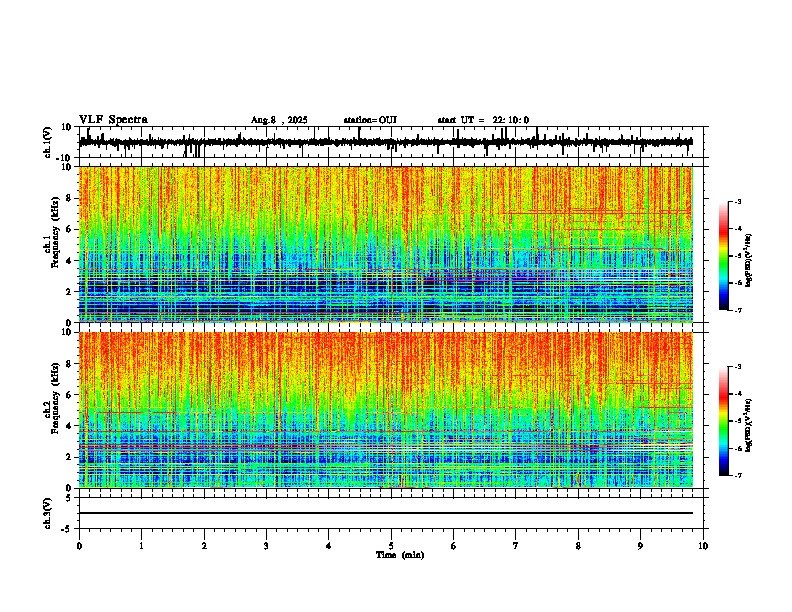Viewport: 792px width, 612px height.
Task: Click the ch.1 voltage waveform trace
Action: pos(386,142)
